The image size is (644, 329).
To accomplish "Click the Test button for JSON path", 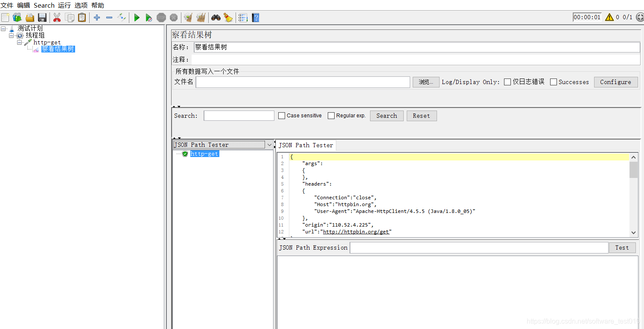I will coord(622,247).
